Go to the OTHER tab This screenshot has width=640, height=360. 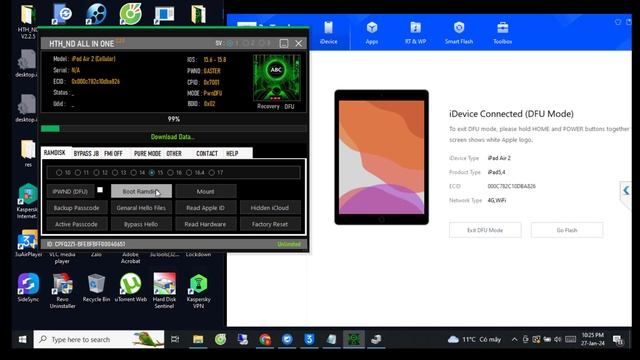174,153
